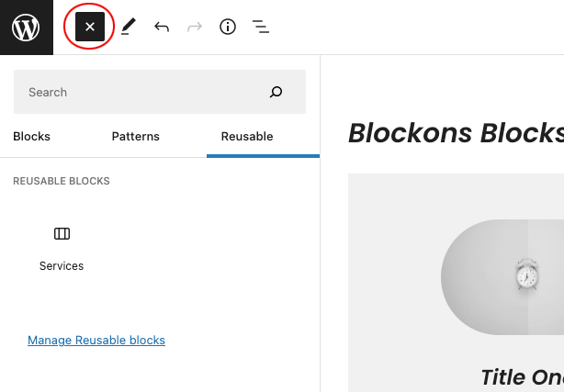Click the Services block label
The image size is (564, 392).
[62, 266]
